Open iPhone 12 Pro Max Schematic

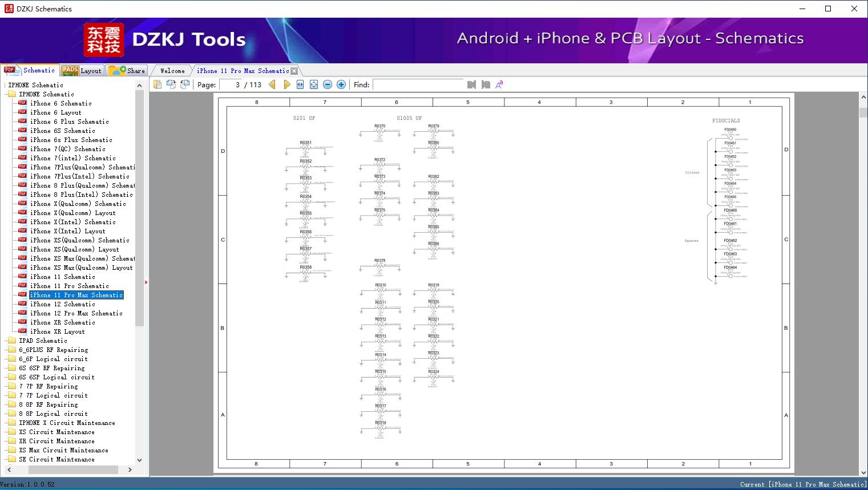(x=76, y=313)
